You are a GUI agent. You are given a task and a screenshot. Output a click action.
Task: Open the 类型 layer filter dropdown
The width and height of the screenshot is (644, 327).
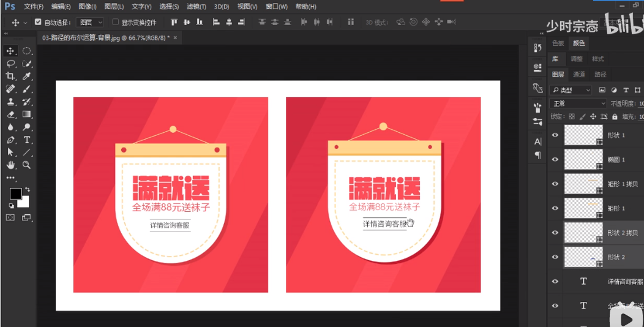pyautogui.click(x=571, y=90)
